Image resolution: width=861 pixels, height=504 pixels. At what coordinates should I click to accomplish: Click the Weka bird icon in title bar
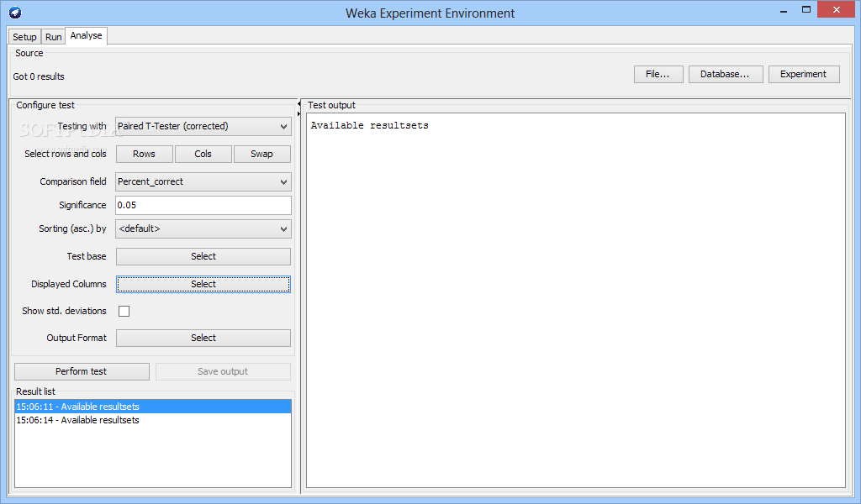pyautogui.click(x=15, y=12)
